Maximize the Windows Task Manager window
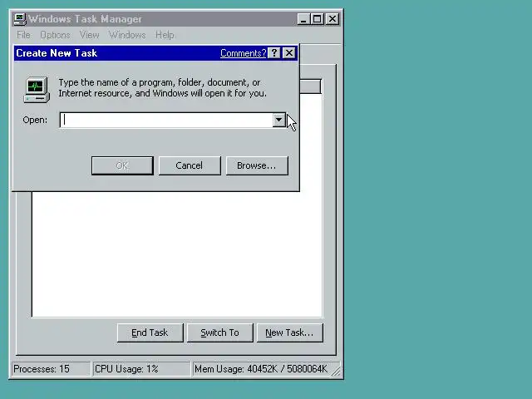 [x=318, y=19]
